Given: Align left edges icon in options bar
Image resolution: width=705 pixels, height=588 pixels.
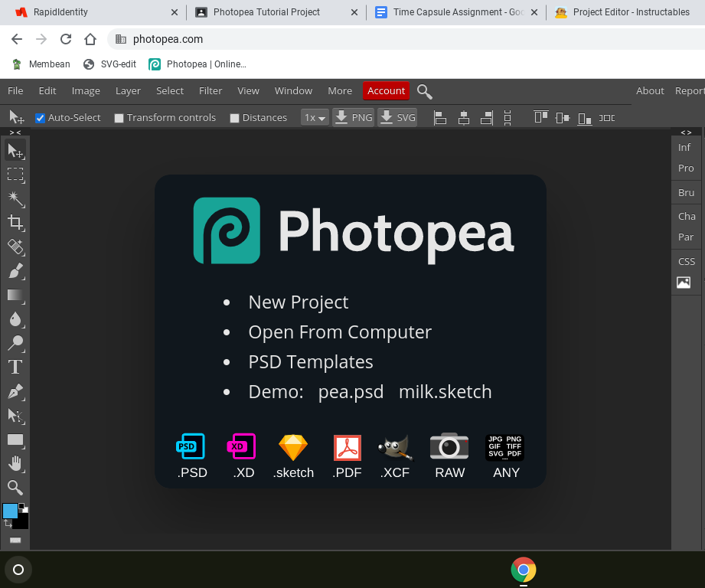Looking at the screenshot, I should click(439, 118).
